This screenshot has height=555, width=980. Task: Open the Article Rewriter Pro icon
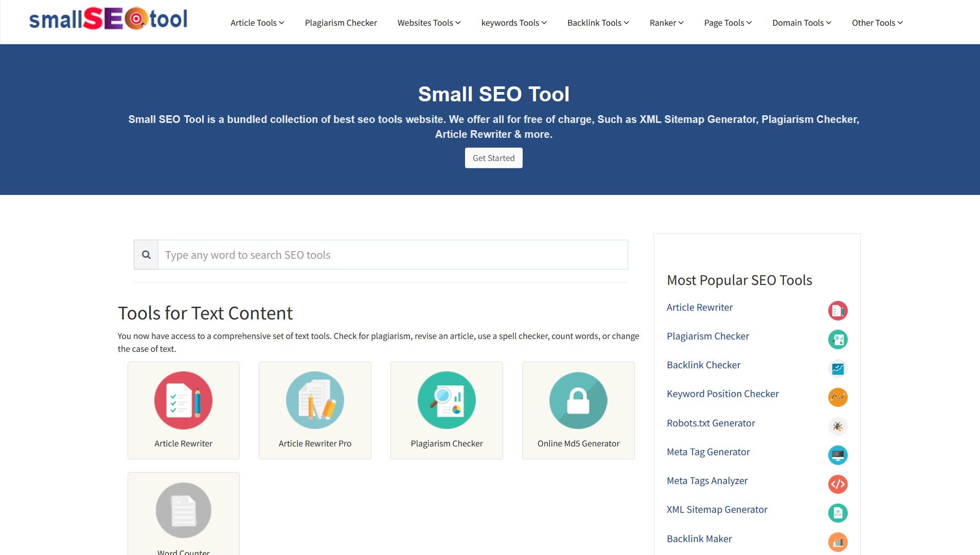[315, 400]
